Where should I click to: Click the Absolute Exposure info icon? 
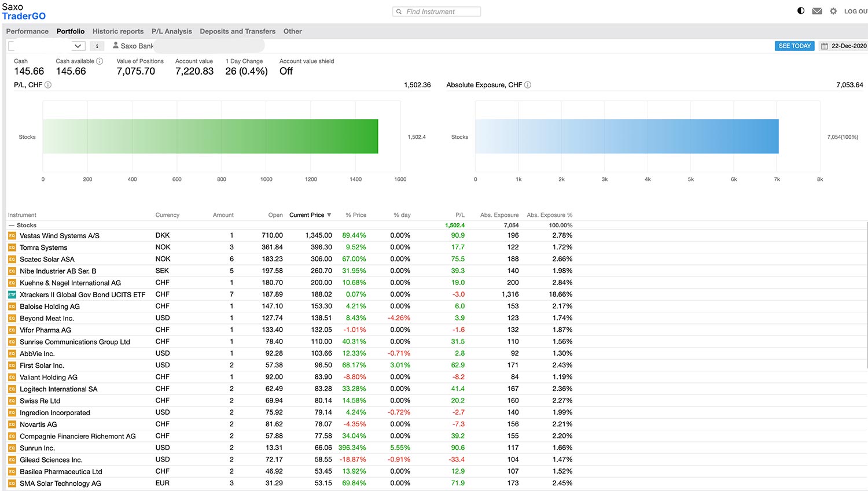[x=528, y=85]
